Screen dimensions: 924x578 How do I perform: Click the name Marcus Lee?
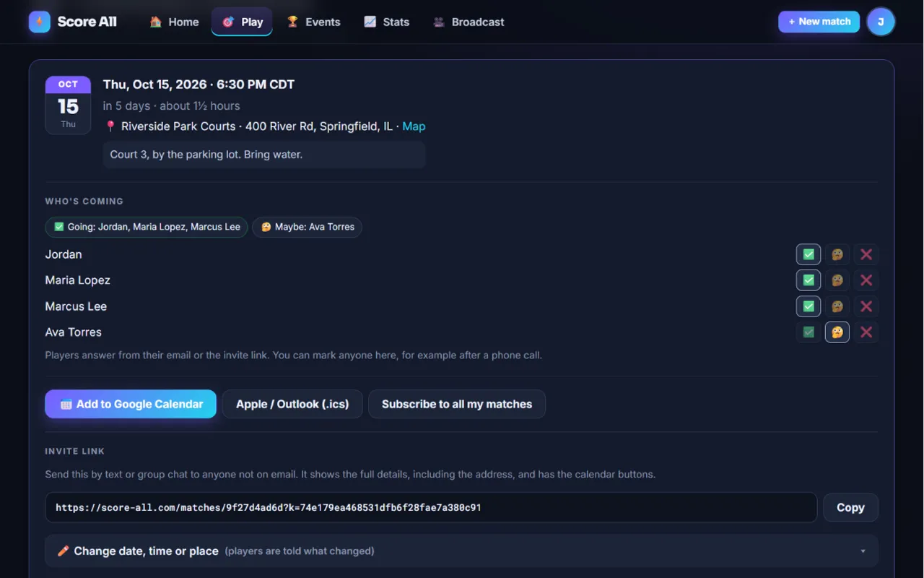tap(76, 306)
